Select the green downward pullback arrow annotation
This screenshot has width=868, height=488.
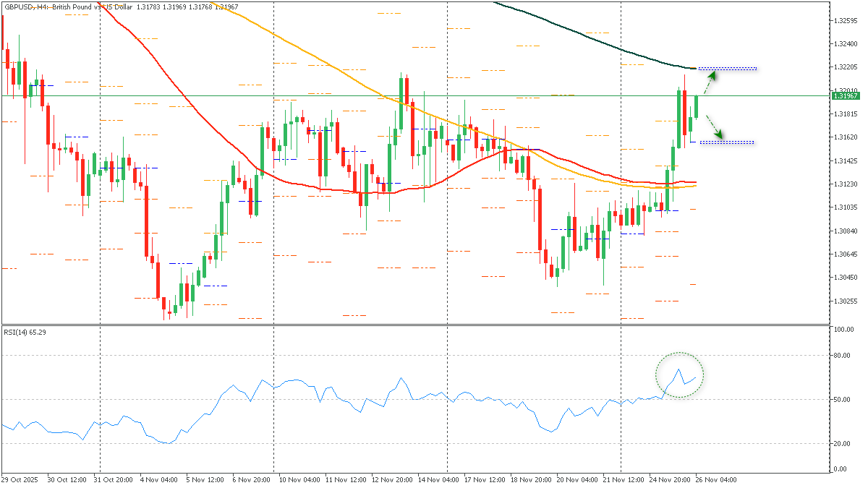(717, 132)
